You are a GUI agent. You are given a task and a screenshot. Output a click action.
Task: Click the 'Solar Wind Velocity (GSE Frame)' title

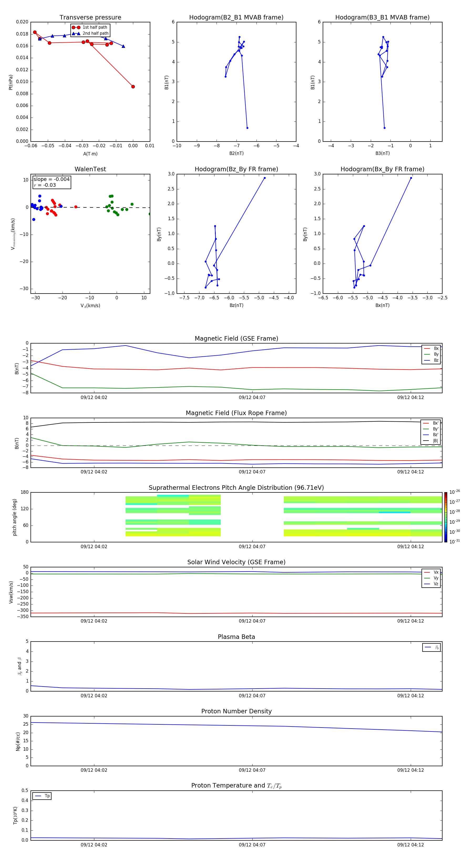tap(236, 562)
